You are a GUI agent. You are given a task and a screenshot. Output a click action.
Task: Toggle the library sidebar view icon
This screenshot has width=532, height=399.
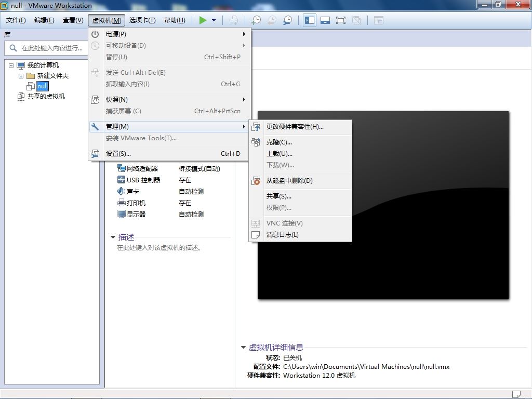pyautogui.click(x=310, y=20)
